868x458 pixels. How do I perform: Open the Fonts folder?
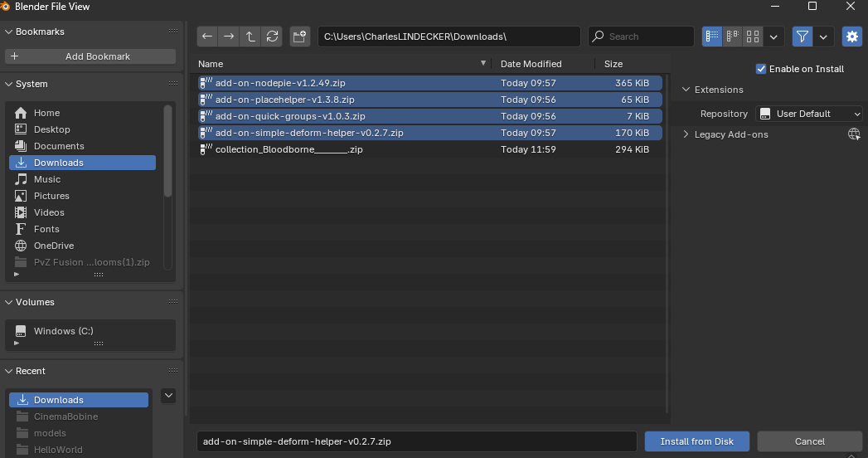[x=82, y=229]
